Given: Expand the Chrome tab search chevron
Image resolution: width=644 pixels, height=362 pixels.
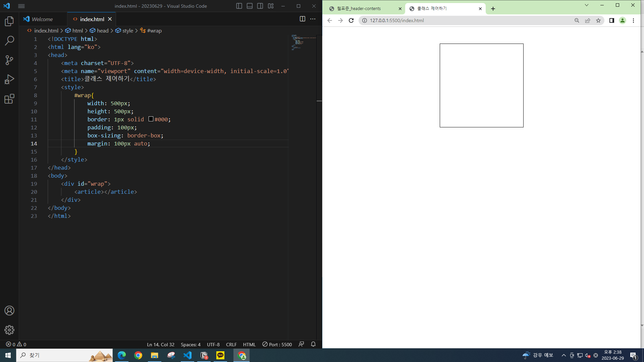Looking at the screenshot, I should pyautogui.click(x=586, y=5).
